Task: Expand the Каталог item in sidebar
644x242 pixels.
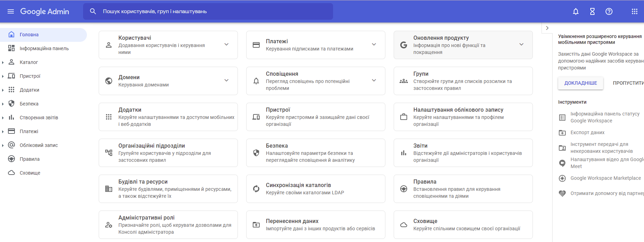Action: point(3,62)
